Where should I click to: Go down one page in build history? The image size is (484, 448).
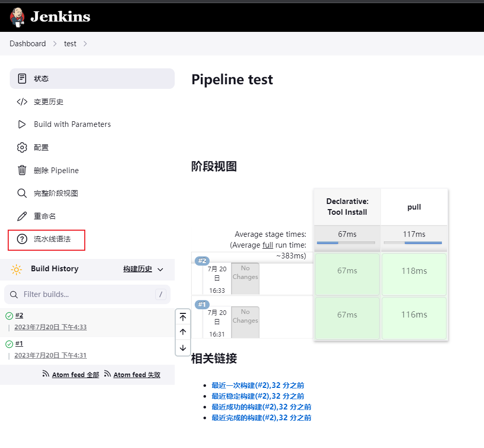tap(183, 348)
